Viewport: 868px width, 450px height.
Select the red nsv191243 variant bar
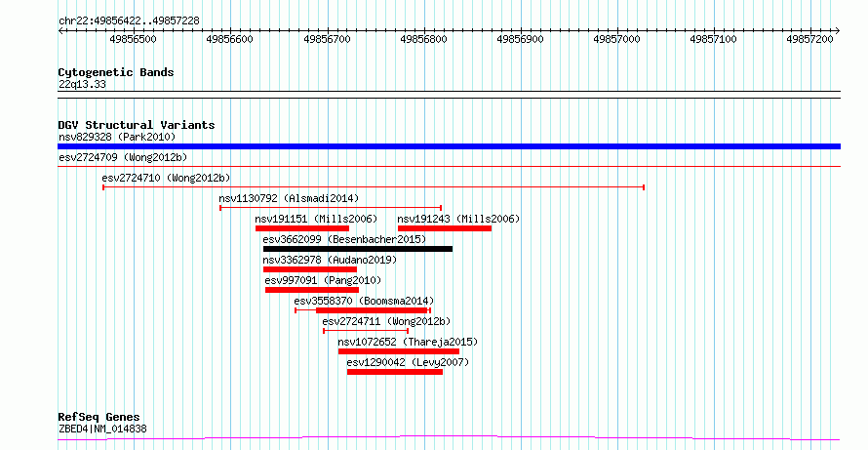[x=445, y=228]
